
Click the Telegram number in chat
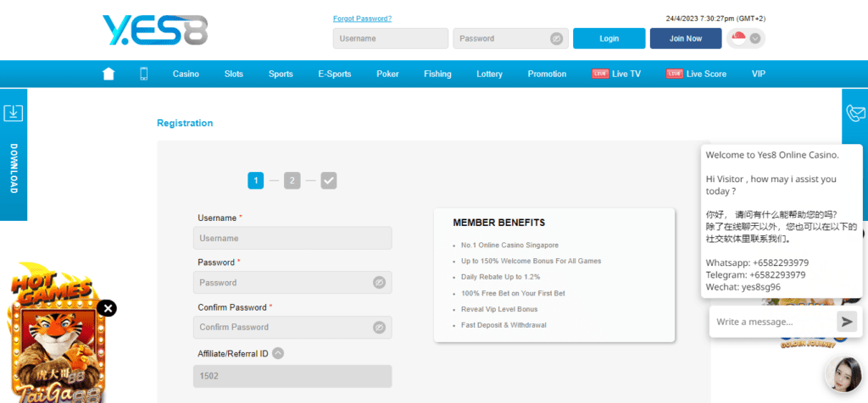(778, 275)
